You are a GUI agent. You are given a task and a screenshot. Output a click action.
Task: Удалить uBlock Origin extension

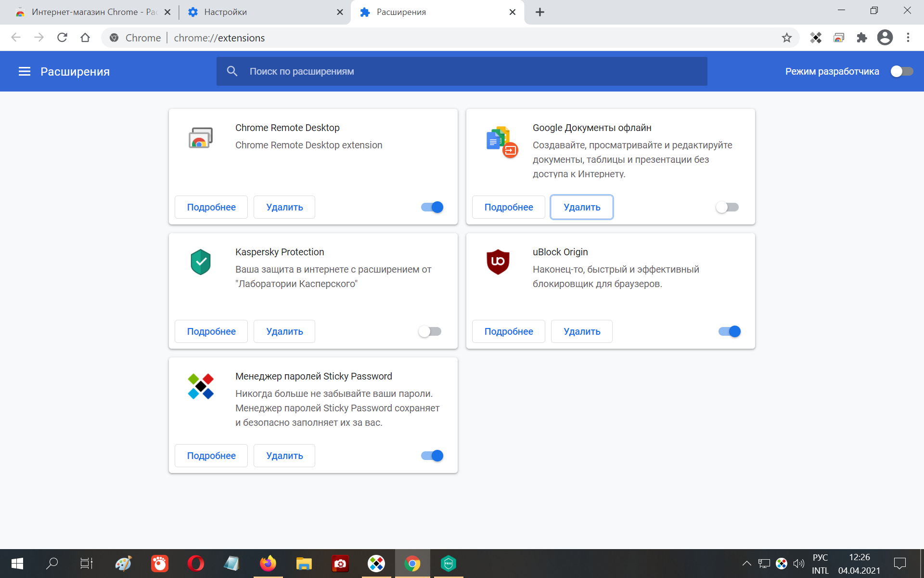582,331
